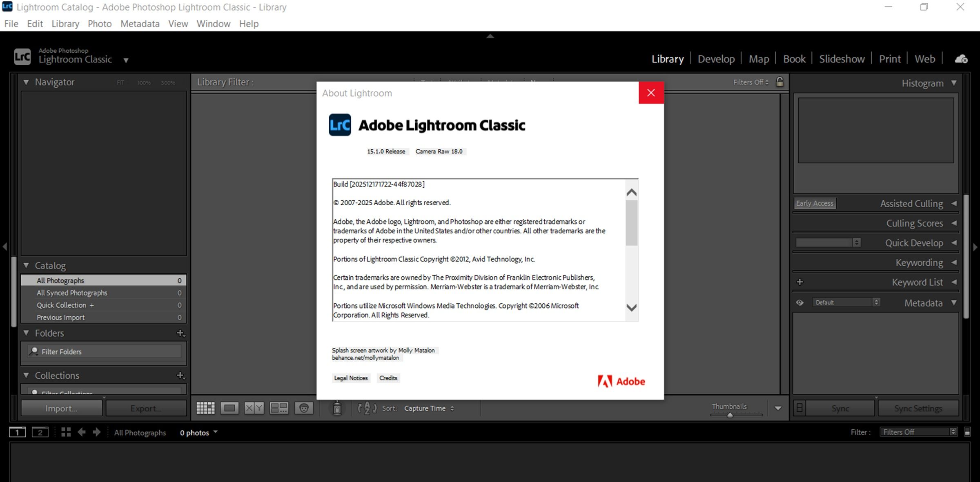Adjust the Thumbnails size slider

(730, 415)
